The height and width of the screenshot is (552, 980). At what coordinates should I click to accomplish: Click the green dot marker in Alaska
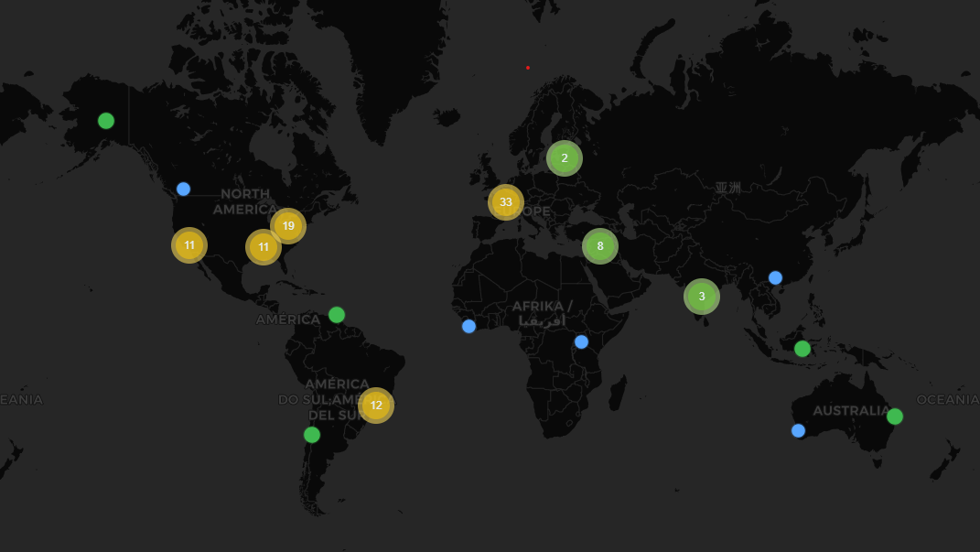pyautogui.click(x=105, y=120)
